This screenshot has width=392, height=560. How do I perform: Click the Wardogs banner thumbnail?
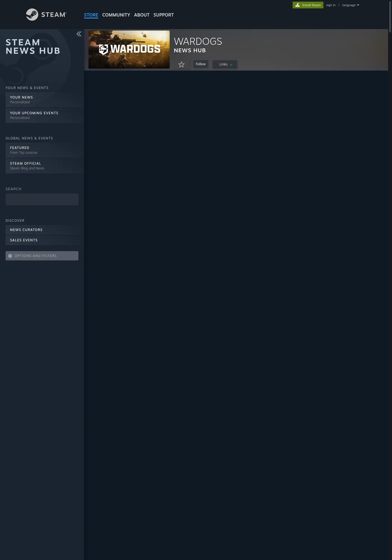pos(129,50)
